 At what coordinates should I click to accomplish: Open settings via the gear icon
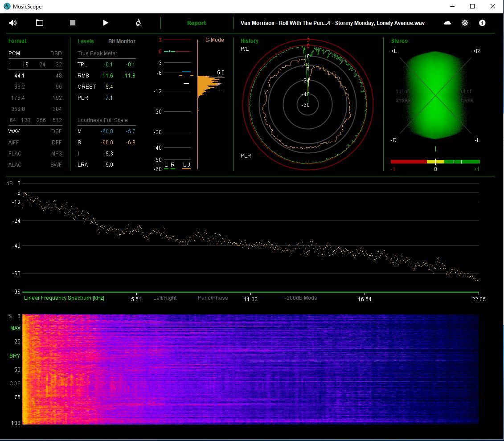point(465,23)
